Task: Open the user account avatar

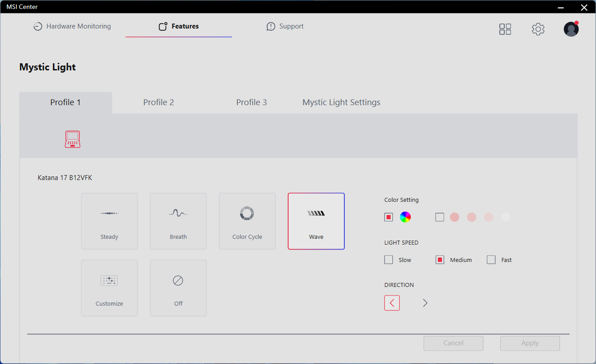Action: pyautogui.click(x=571, y=29)
